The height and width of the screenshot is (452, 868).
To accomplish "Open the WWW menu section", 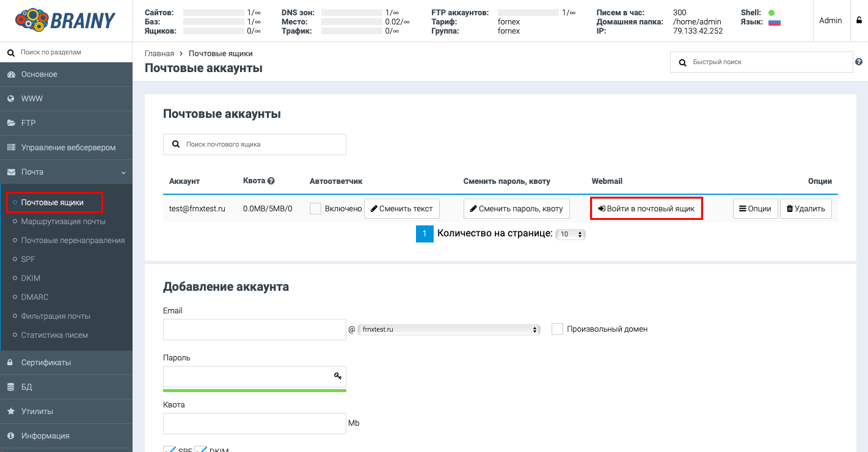I will click(66, 99).
